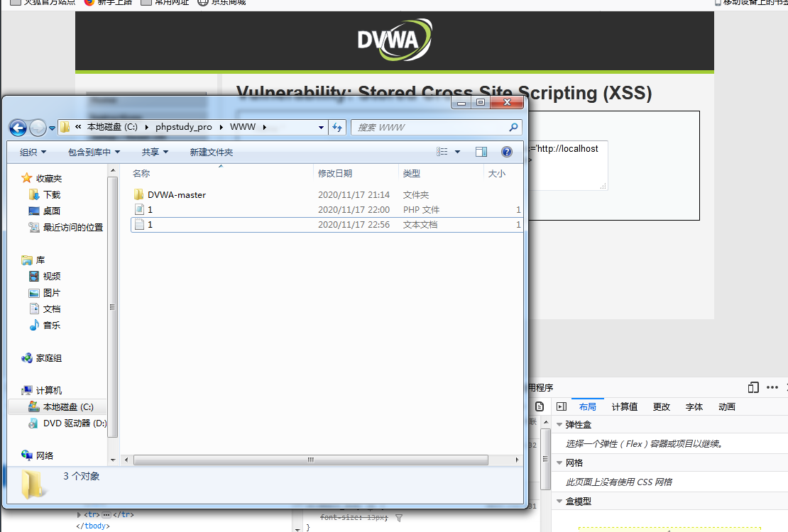Collapse the 网格 section in devtools
This screenshot has width=788, height=532.
pyautogui.click(x=559, y=462)
